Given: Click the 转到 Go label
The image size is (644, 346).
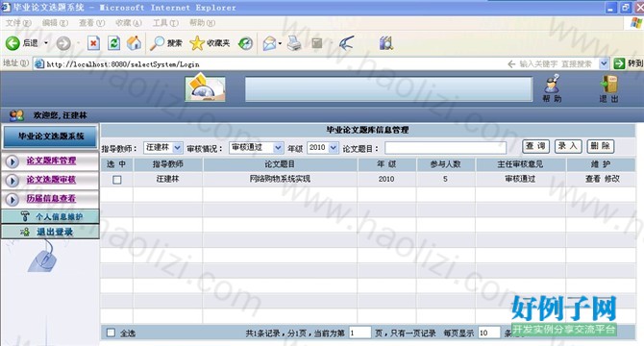Looking at the screenshot, I should tap(634, 63).
